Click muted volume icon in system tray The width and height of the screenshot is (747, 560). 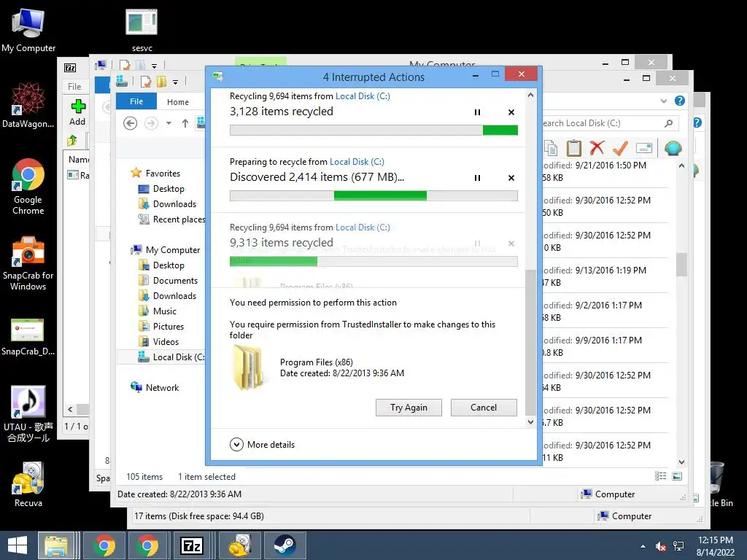coord(661,547)
